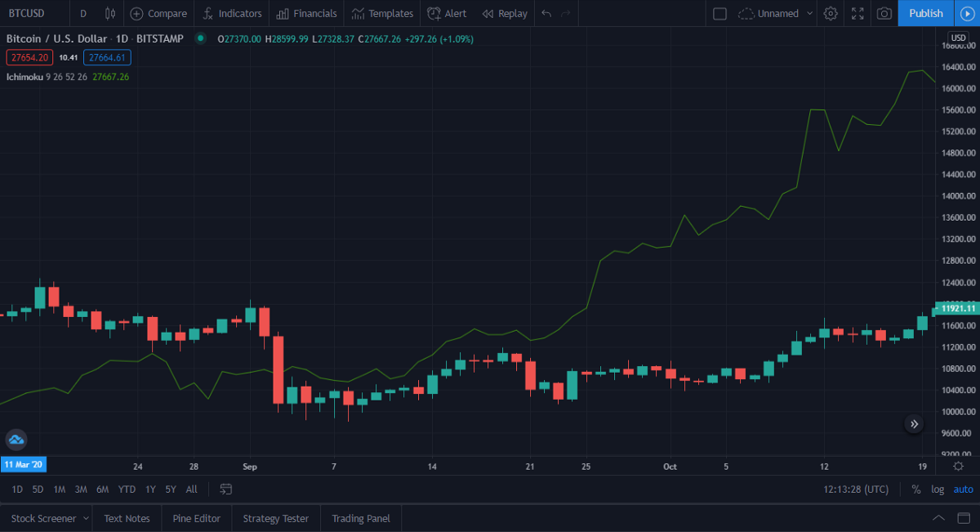Screen dimensions: 980x532
Task: Open the USD currency selector
Action: point(958,38)
